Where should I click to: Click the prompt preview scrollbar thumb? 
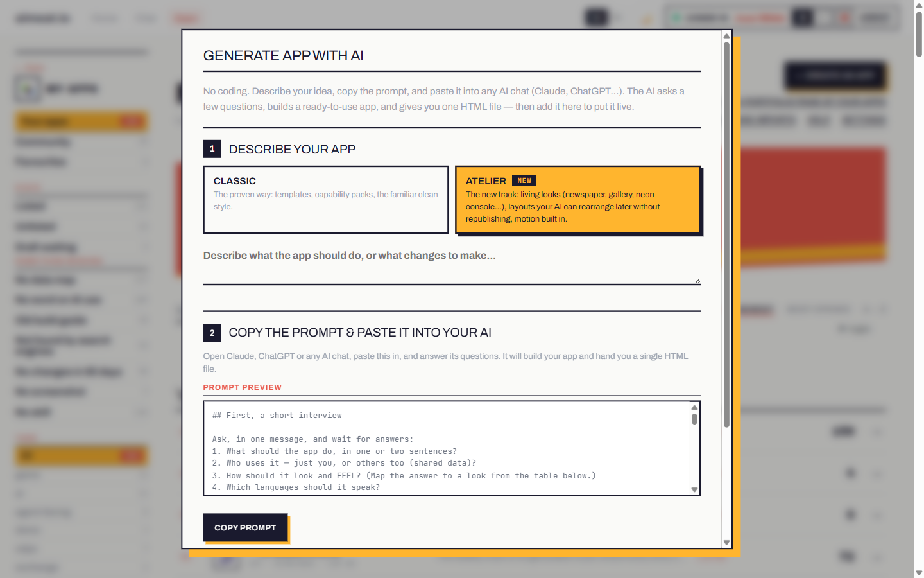click(694, 419)
